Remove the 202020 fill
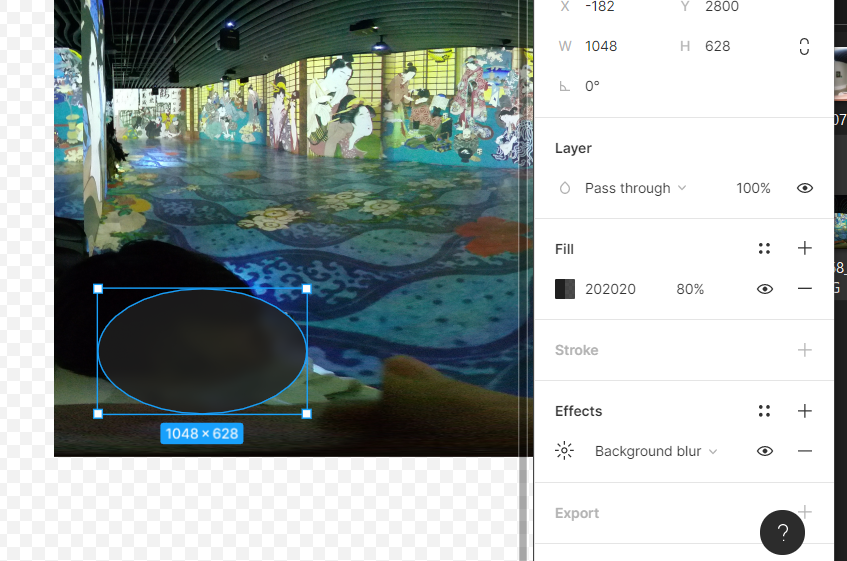Viewport: 847px width, 561px height. coord(804,289)
